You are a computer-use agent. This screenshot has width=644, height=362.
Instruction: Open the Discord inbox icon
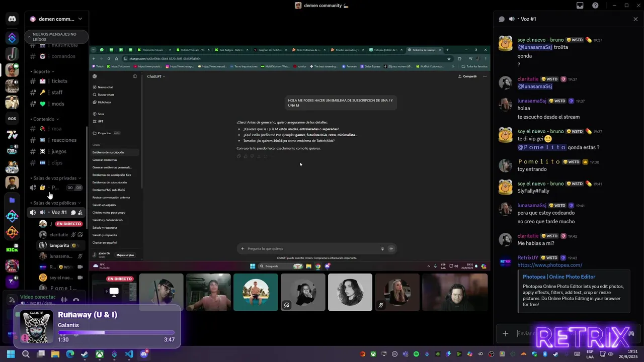coord(580,6)
